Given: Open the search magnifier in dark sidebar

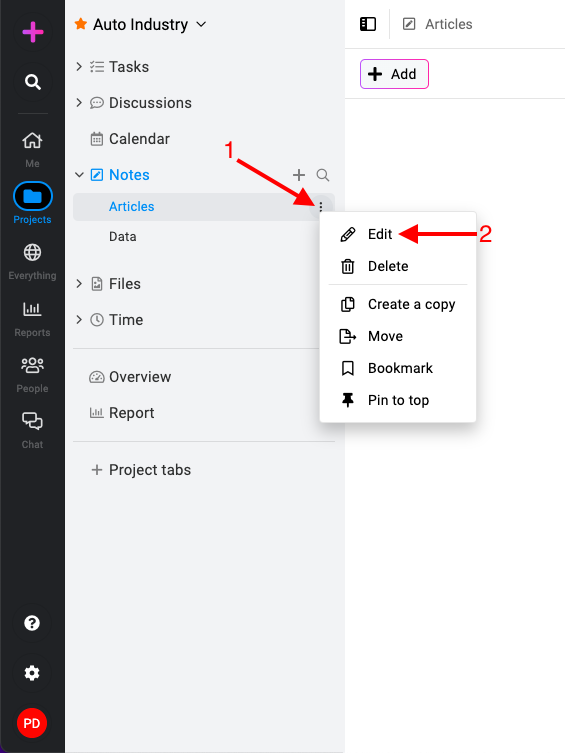Looking at the screenshot, I should pyautogui.click(x=32, y=82).
